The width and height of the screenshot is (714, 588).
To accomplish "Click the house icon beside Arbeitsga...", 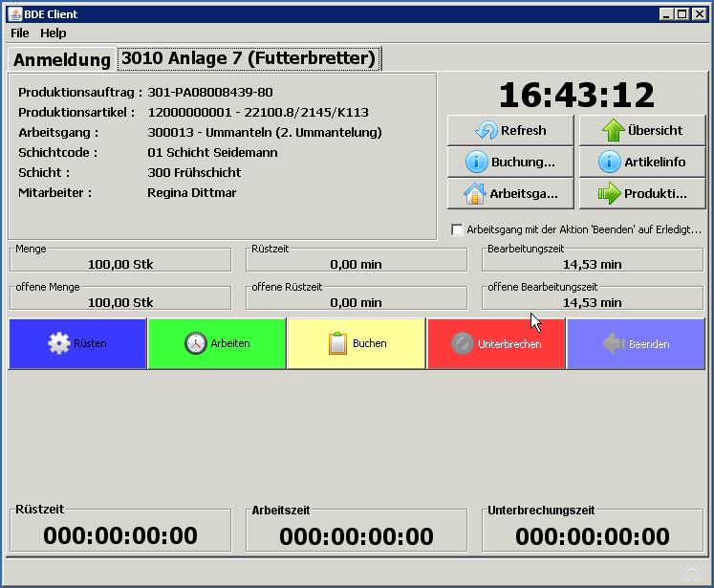I will pyautogui.click(x=475, y=193).
